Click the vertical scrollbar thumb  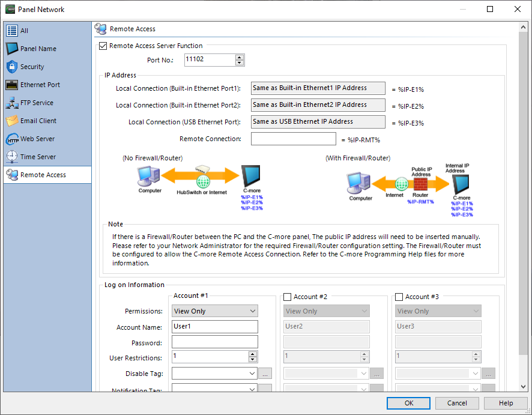(x=523, y=193)
